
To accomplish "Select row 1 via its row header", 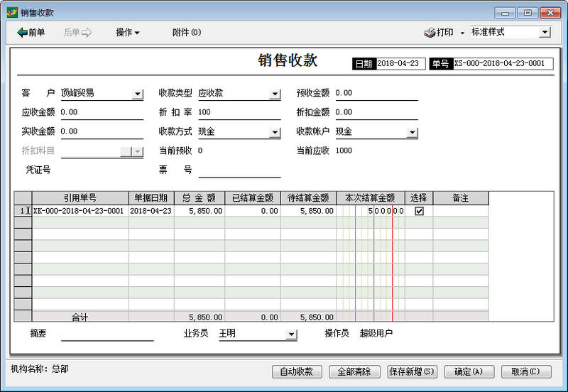I will tap(23, 211).
